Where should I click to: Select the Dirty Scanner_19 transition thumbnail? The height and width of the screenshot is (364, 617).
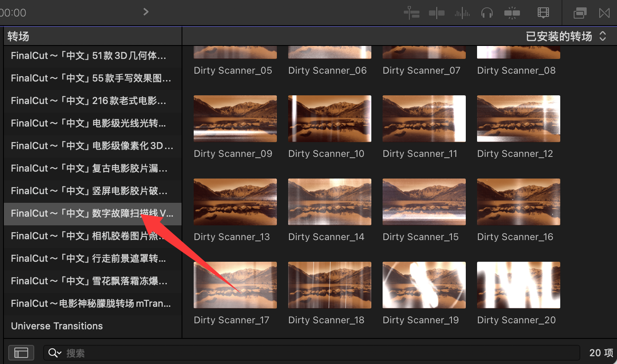click(424, 285)
